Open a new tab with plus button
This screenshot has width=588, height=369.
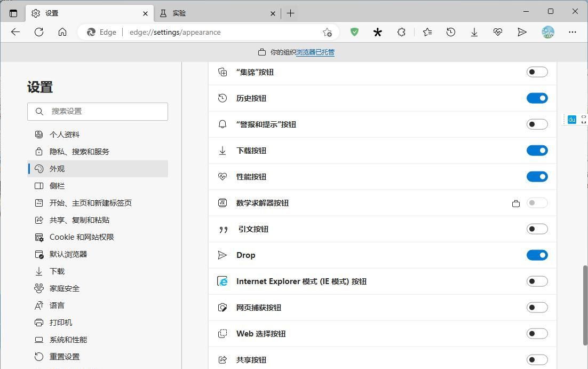290,13
